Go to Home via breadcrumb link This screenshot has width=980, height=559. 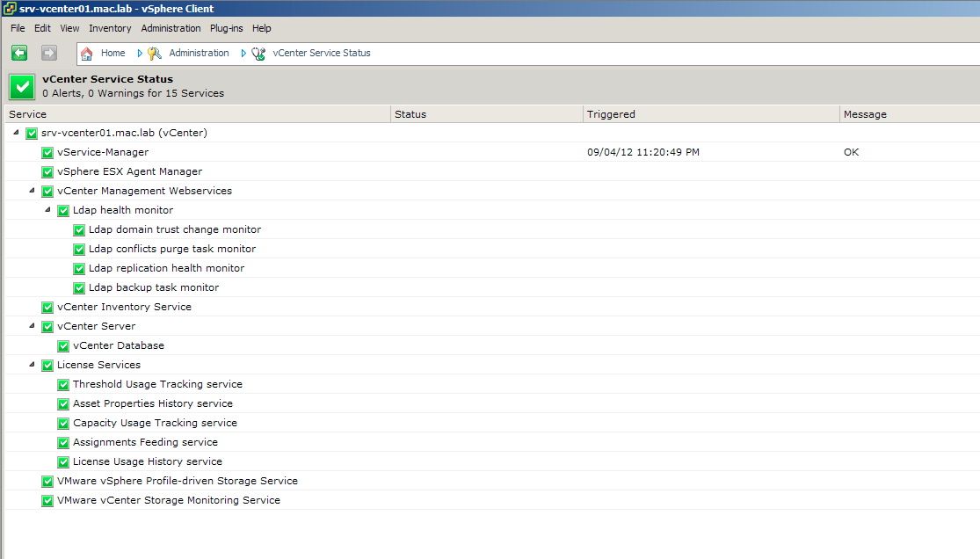113,53
